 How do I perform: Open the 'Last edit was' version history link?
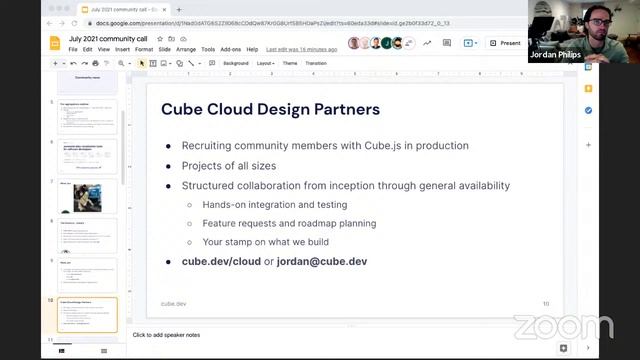tap(302, 49)
